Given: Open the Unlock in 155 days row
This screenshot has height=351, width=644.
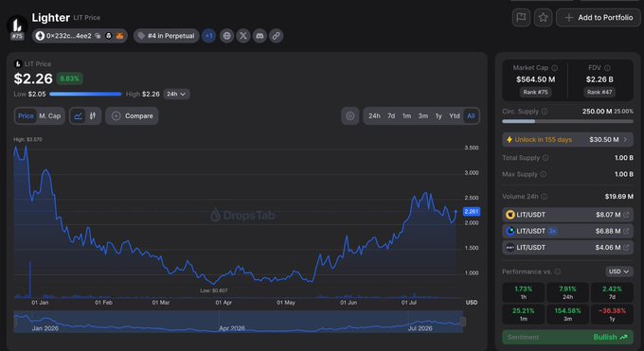Looking at the screenshot, I should click(x=567, y=140).
